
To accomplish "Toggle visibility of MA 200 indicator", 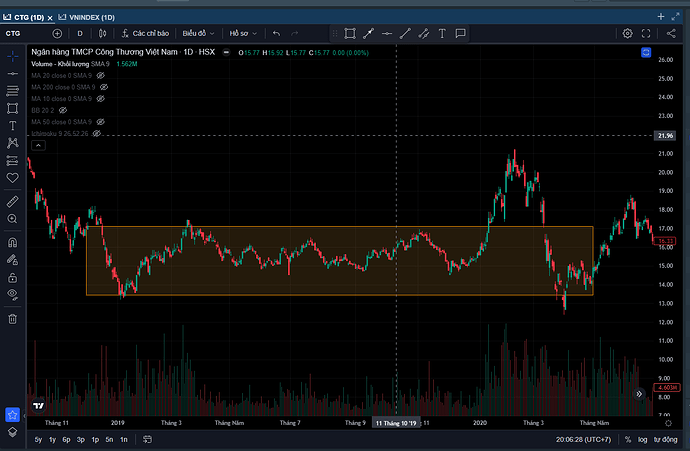I will (105, 87).
